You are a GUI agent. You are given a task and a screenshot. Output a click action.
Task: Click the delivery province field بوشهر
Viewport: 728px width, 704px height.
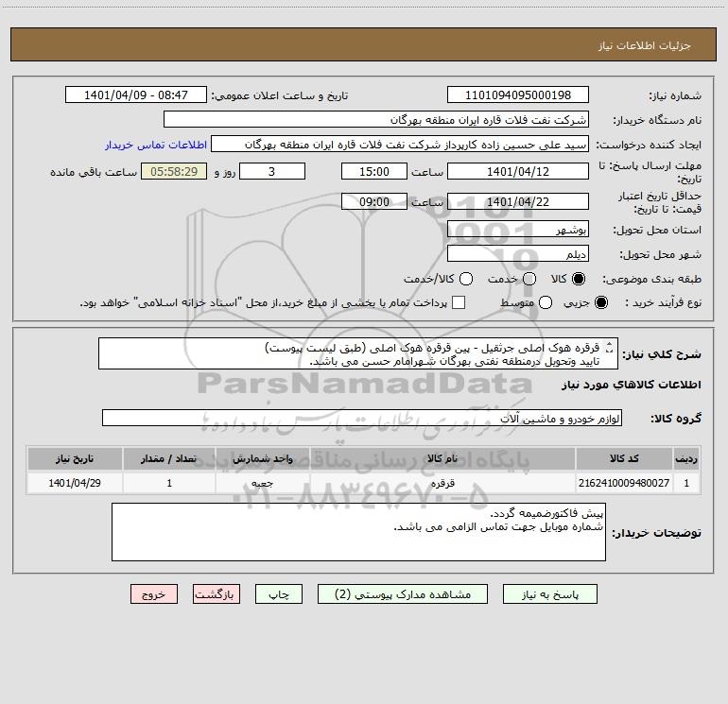coord(518,229)
